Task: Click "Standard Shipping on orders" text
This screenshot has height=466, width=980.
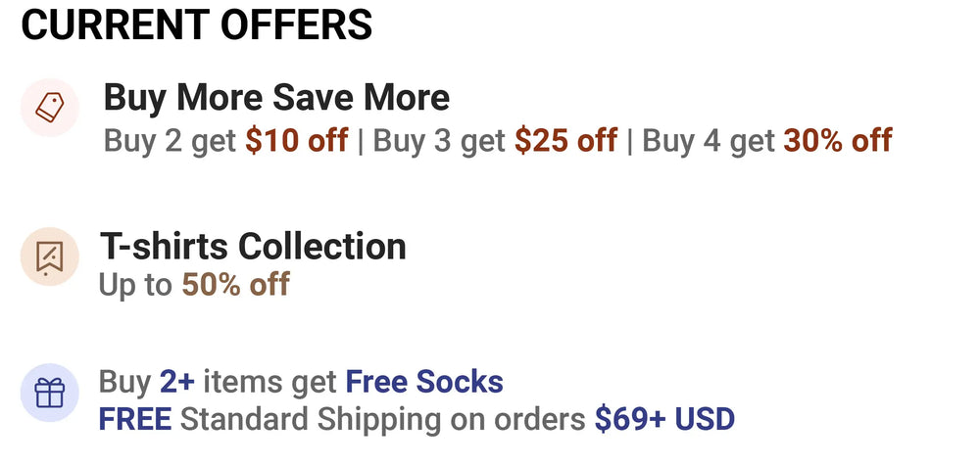Action: (383, 420)
